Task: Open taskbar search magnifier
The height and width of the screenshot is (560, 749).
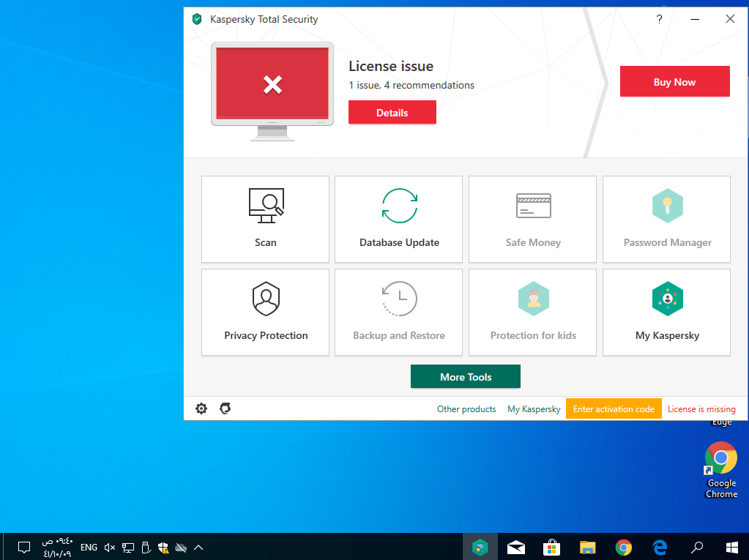Action: point(697,547)
